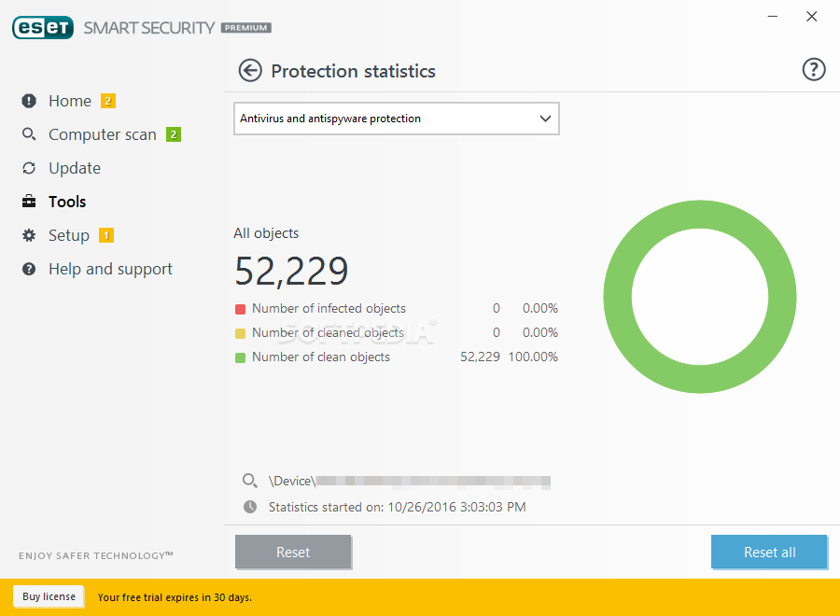Go to the Update section

(x=75, y=168)
